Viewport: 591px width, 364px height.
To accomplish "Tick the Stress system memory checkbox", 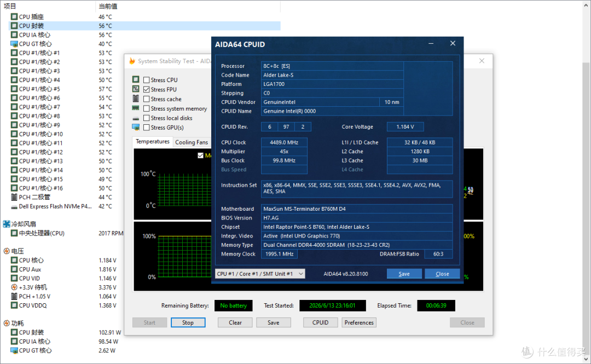I will [147, 108].
